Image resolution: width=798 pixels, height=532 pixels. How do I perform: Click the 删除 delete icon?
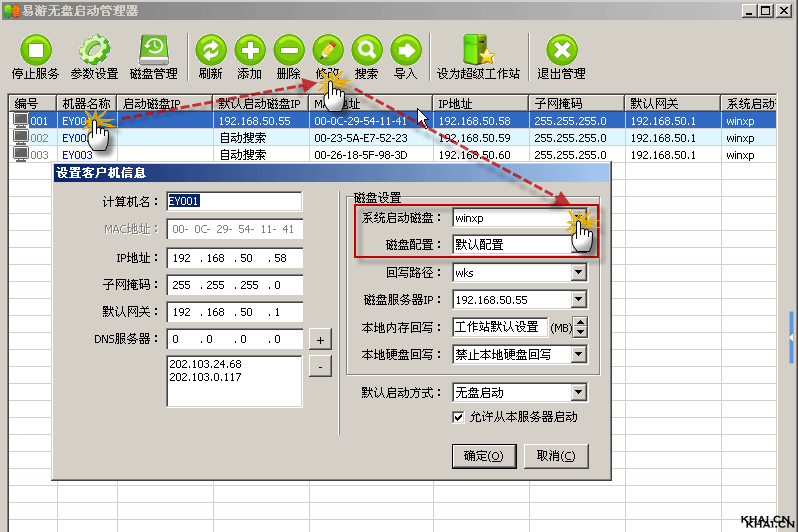[x=288, y=50]
